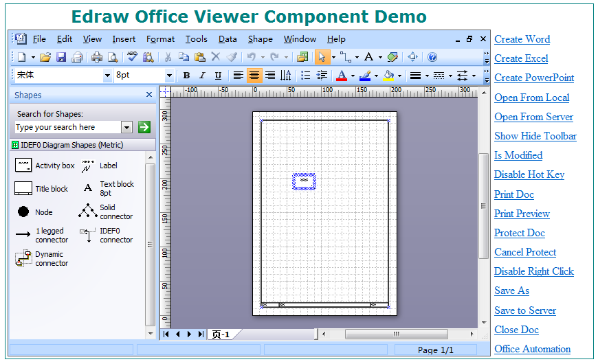Click the Copy icon

(184, 57)
